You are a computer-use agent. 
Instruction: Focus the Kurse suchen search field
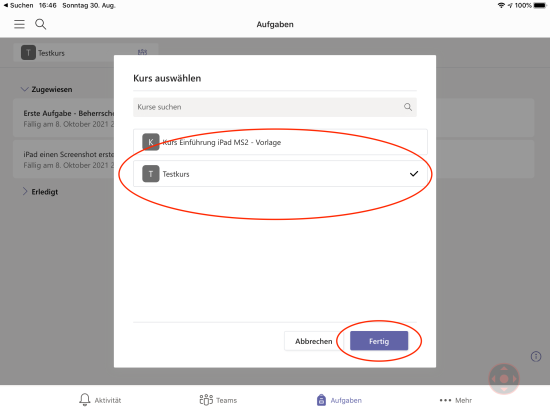(275, 107)
